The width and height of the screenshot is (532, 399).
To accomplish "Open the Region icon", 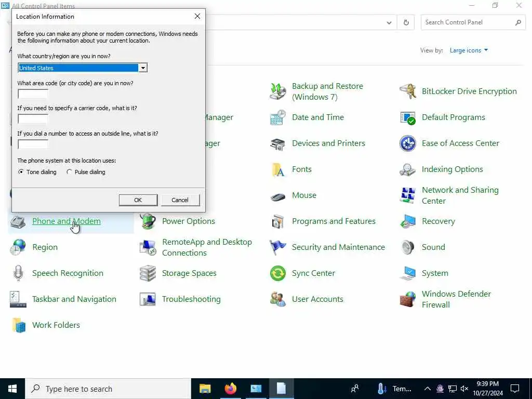I will tap(18, 247).
